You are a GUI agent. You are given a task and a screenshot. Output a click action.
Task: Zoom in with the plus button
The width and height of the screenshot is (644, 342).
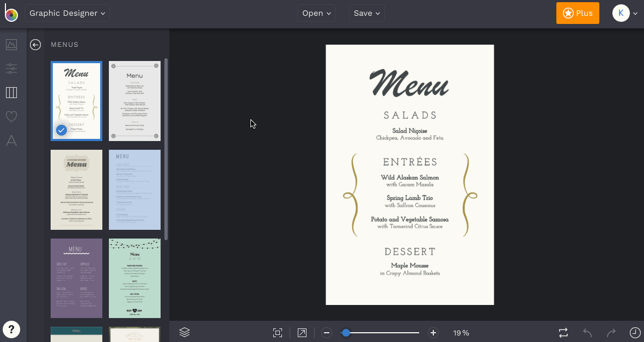pos(433,333)
